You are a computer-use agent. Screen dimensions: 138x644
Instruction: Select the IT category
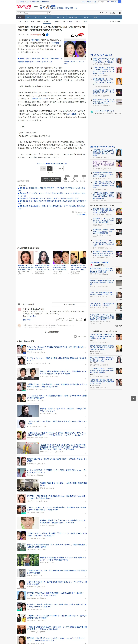point(64,21)
